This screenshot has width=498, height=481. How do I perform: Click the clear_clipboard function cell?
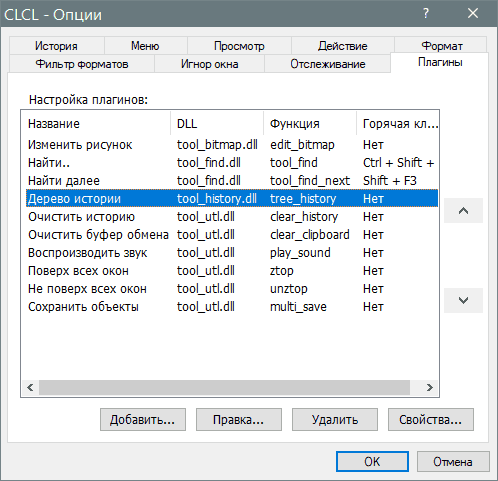[310, 235]
